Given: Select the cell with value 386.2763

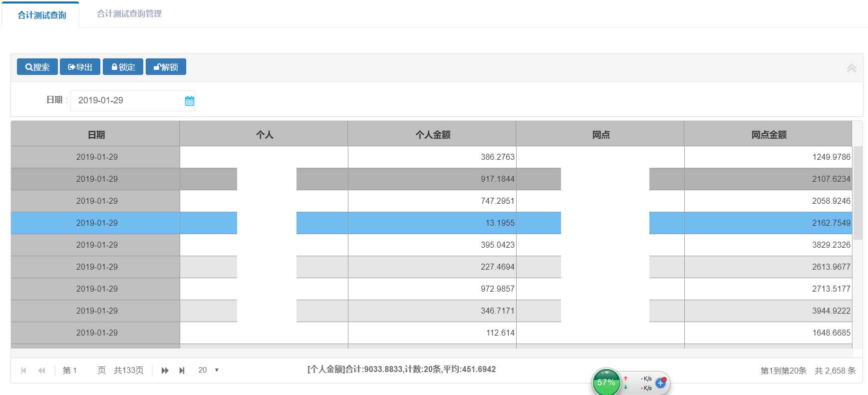Looking at the screenshot, I should tap(432, 157).
